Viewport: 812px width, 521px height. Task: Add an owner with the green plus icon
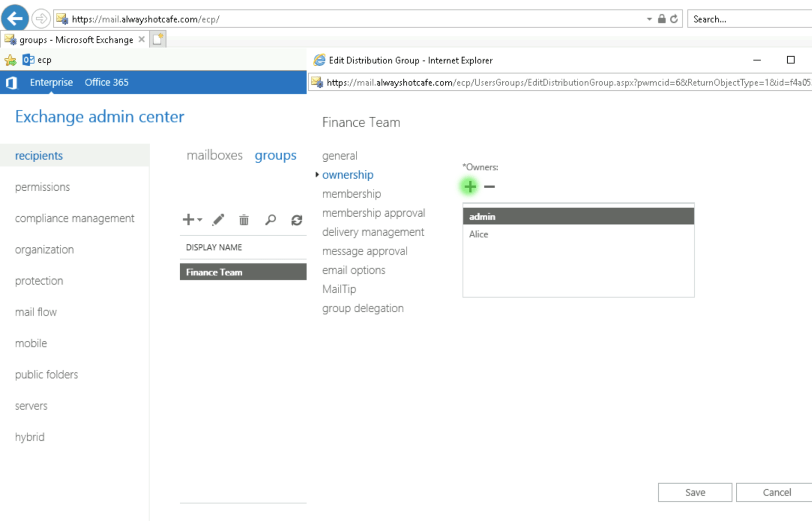[469, 187]
